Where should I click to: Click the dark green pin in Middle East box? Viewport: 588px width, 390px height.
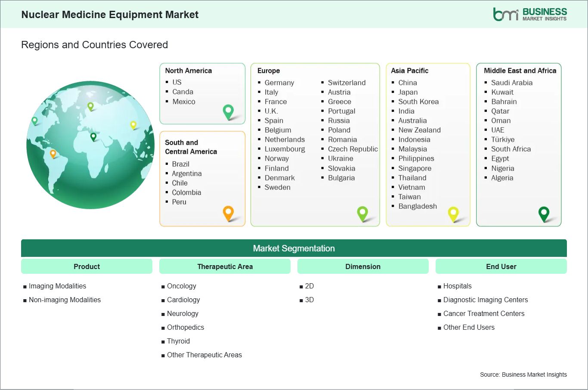pos(544,213)
